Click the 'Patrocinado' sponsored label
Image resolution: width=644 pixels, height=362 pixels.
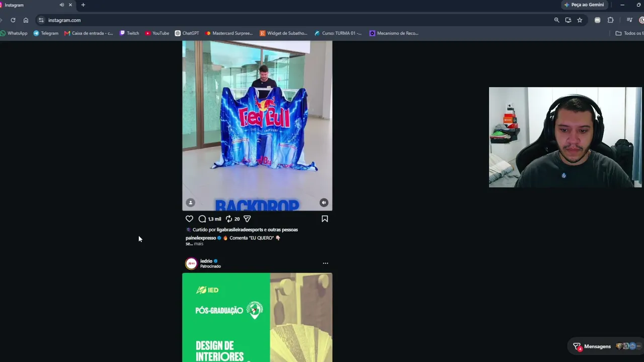click(x=210, y=266)
